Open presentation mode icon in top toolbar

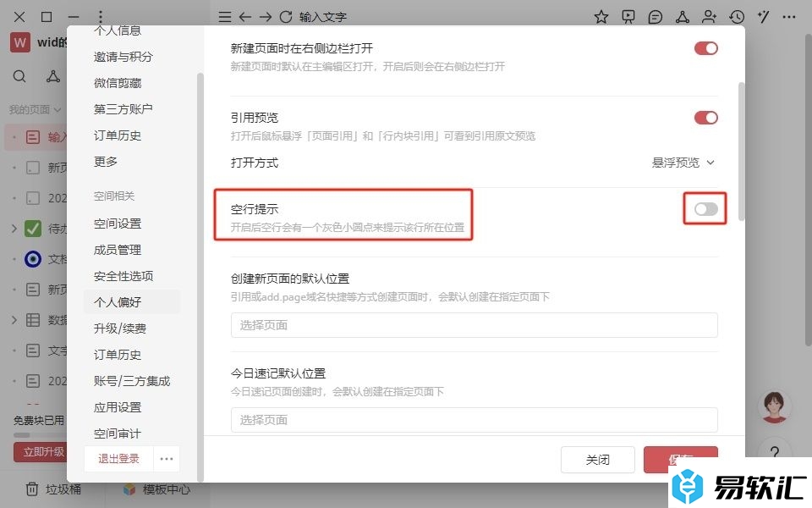tap(628, 17)
